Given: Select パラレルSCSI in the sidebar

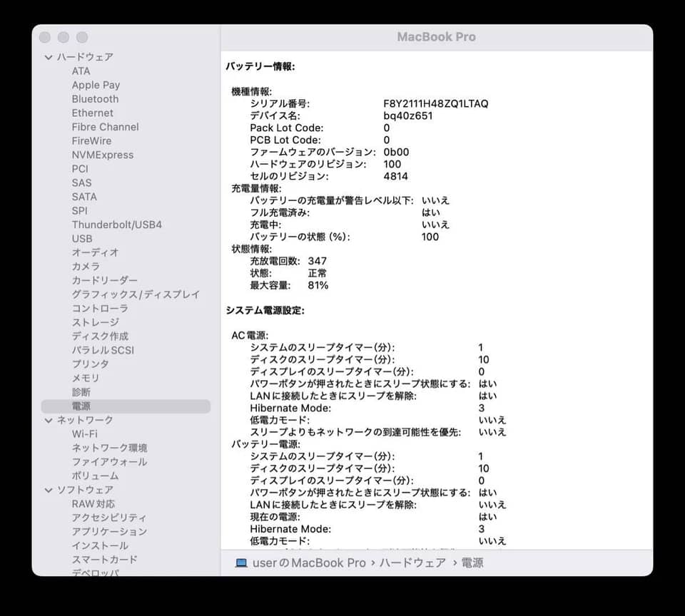Looking at the screenshot, I should [x=103, y=350].
